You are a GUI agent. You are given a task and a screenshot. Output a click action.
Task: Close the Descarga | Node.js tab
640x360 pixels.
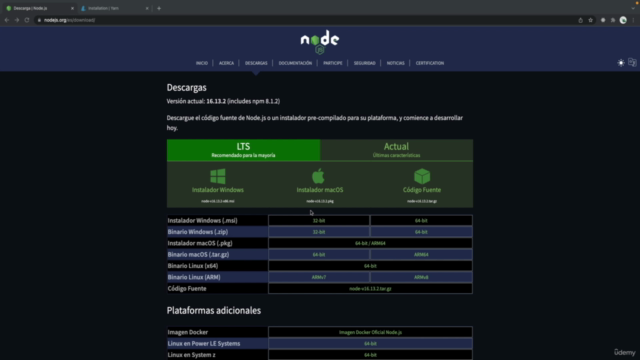pos(72,8)
